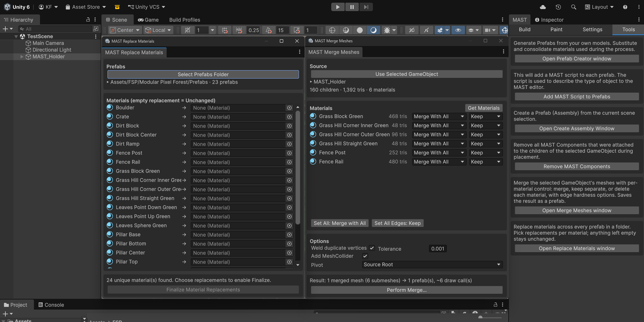Image resolution: width=644 pixels, height=322 pixels.
Task: Click the Step frame button
Action: click(x=366, y=7)
